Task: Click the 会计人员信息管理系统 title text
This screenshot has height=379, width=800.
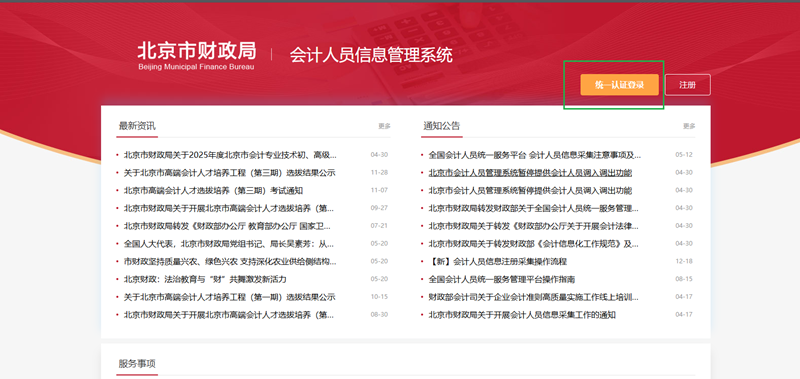Action: 371,55
